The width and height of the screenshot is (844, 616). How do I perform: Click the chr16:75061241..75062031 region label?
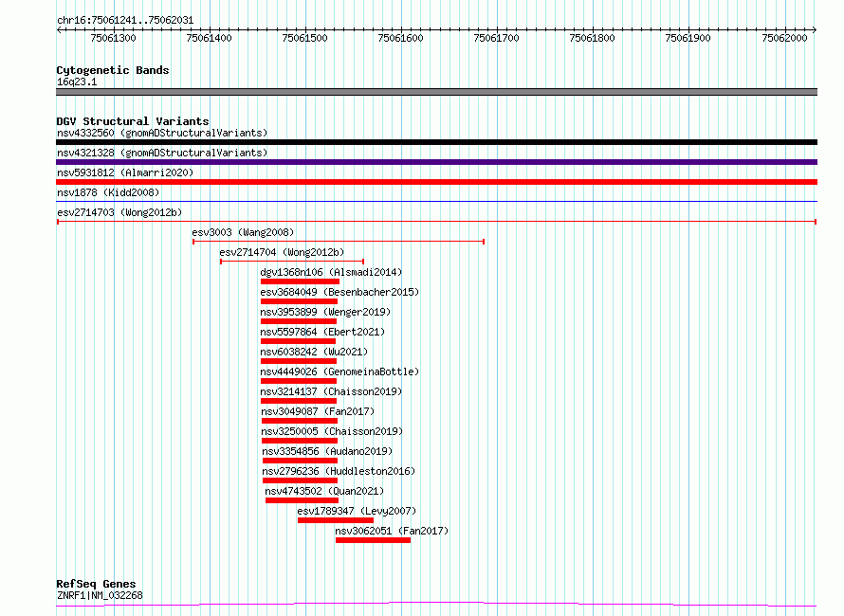click(125, 21)
